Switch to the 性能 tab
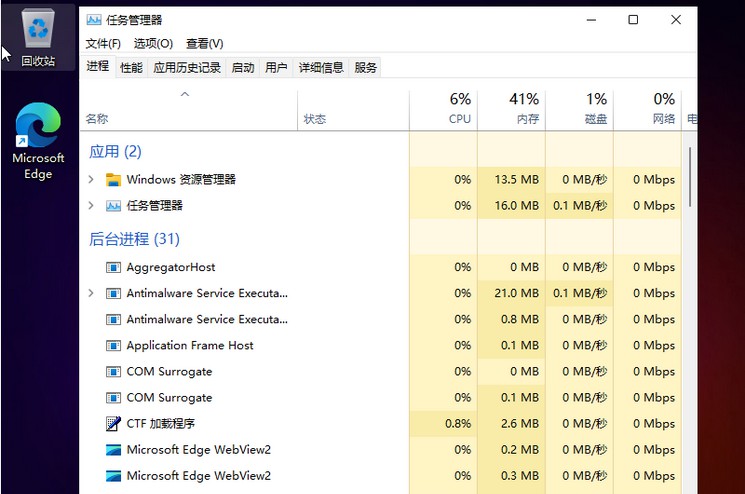Screen dimensions: 745x494 [x=131, y=68]
